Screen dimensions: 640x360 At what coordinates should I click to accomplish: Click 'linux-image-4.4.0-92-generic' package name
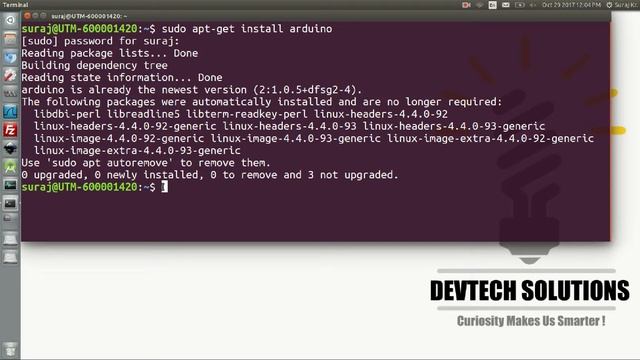coord(119,138)
